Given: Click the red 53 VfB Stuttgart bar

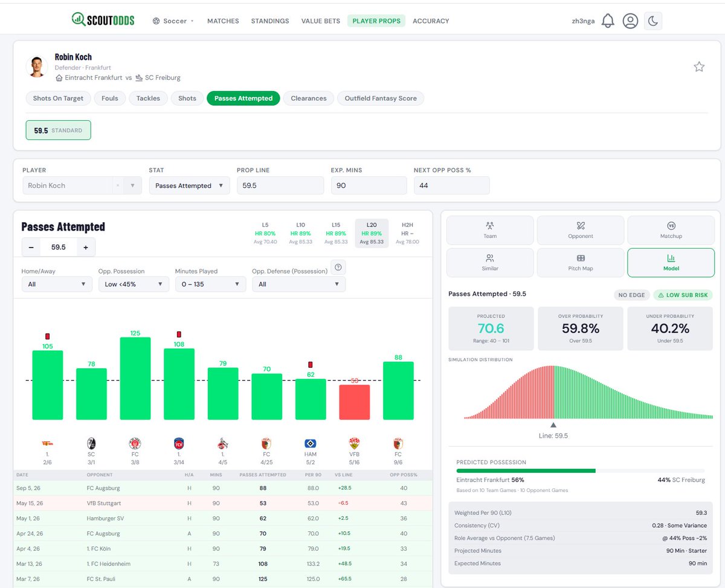Looking at the screenshot, I should coord(354,402).
